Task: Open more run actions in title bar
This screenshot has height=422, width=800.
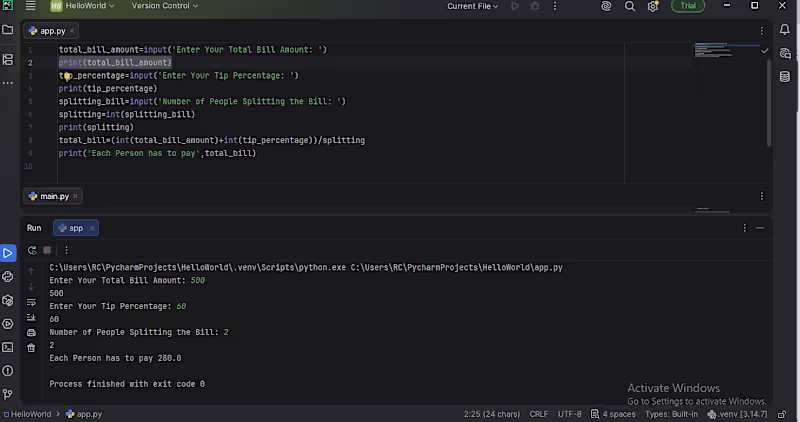Action: [555, 6]
